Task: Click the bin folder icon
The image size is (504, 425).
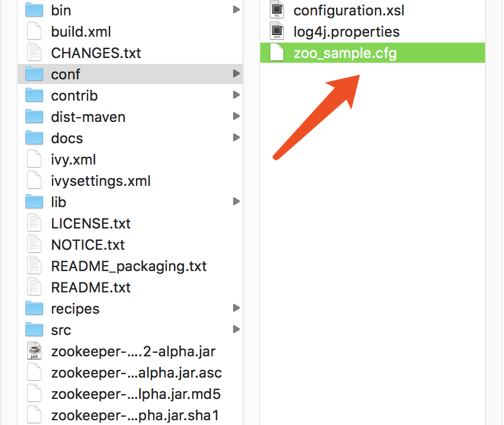Action: pyautogui.click(x=35, y=10)
